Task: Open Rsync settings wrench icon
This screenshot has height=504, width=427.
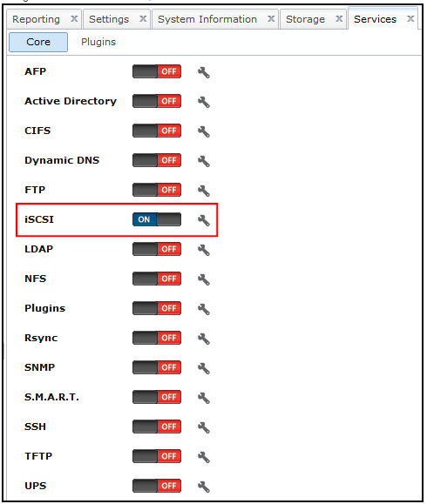Action: [204, 339]
